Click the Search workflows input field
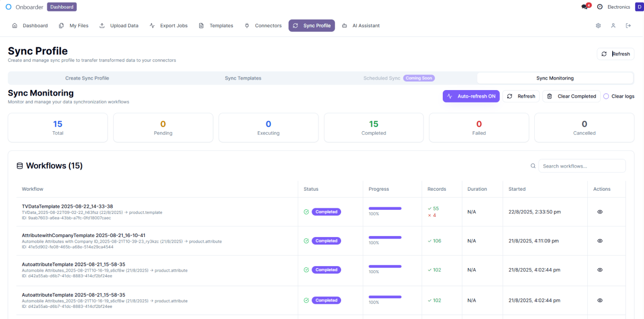This screenshot has width=644, height=319. (582, 166)
